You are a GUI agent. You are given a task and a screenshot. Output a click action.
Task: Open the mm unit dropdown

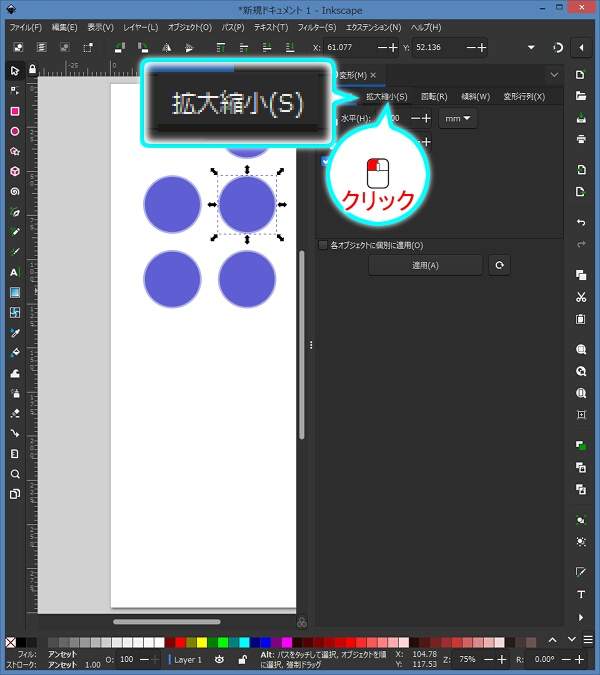click(x=458, y=118)
